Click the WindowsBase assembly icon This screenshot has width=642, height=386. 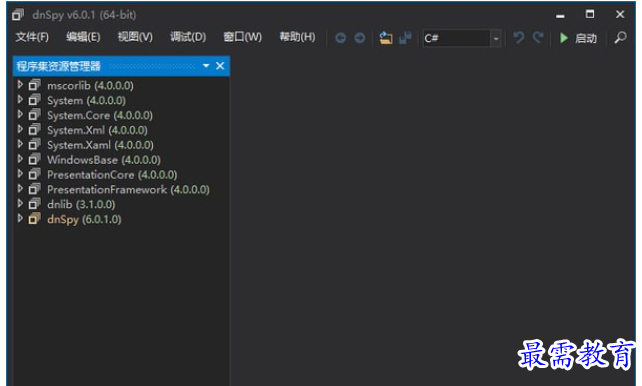click(x=34, y=159)
